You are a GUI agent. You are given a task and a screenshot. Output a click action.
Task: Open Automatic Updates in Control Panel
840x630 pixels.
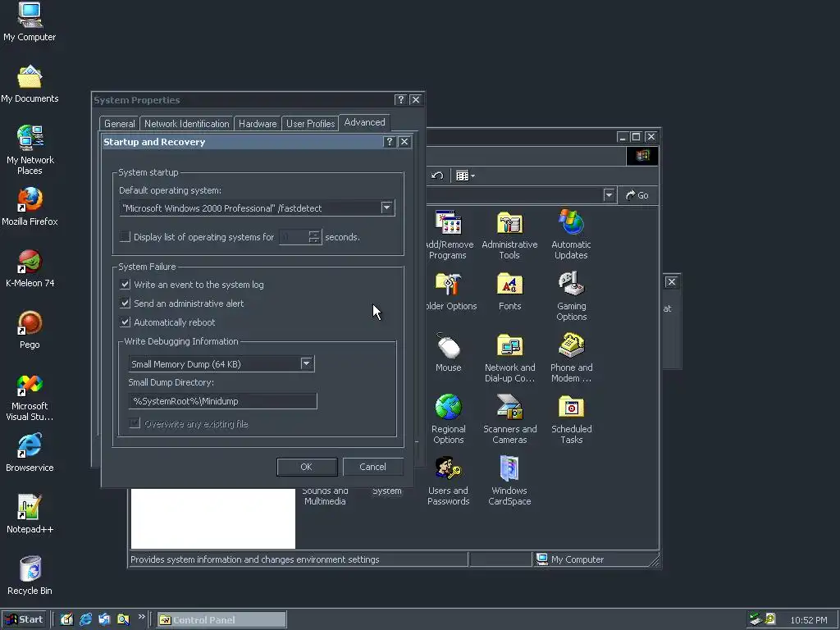pos(571,235)
